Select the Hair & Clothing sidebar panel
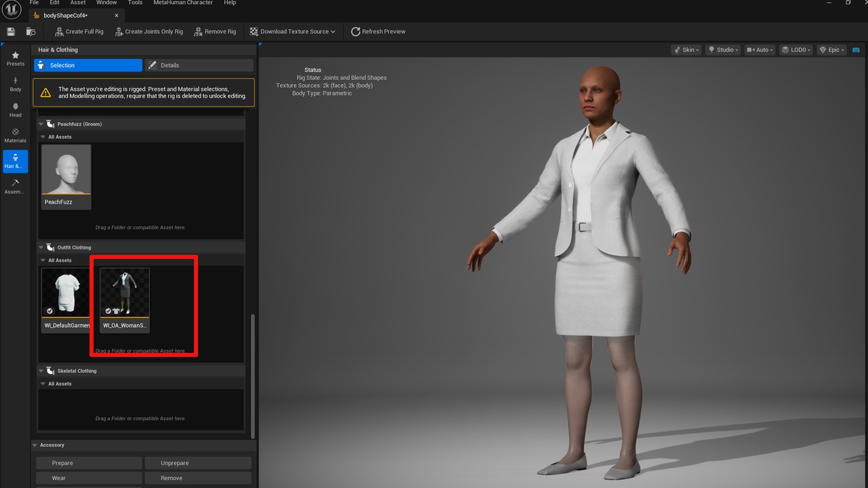Screen dimensions: 868x488 [x=15, y=161]
